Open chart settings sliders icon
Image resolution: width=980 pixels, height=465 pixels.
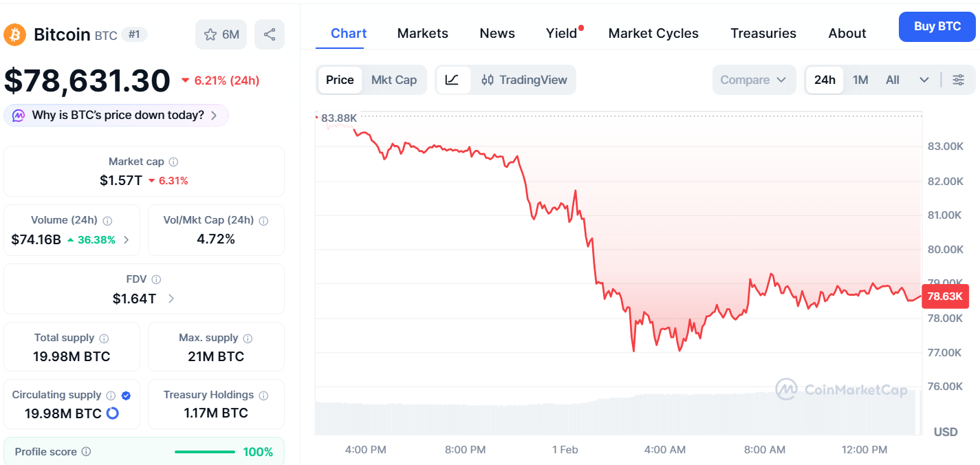click(x=958, y=80)
